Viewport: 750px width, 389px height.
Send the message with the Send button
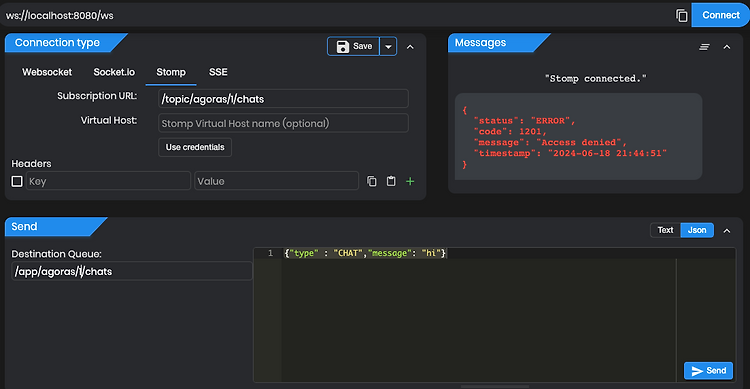pos(708,371)
